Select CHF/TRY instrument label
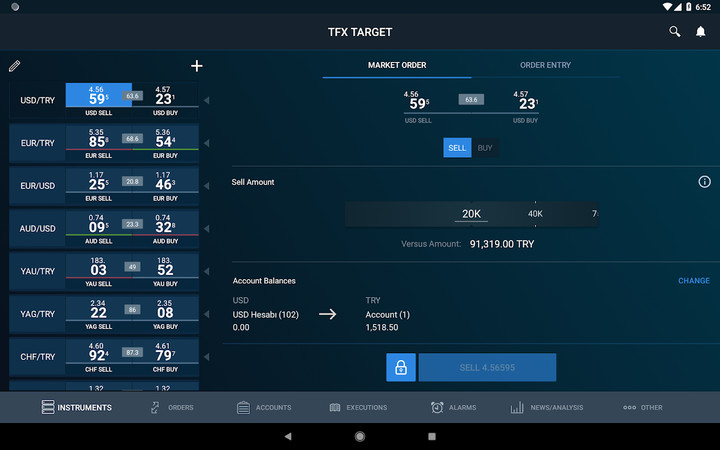Image resolution: width=720 pixels, height=450 pixels. tap(37, 356)
